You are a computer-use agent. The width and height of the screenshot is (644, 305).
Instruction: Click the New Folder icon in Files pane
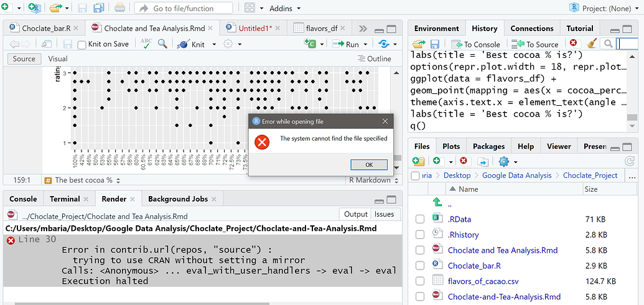419,161
